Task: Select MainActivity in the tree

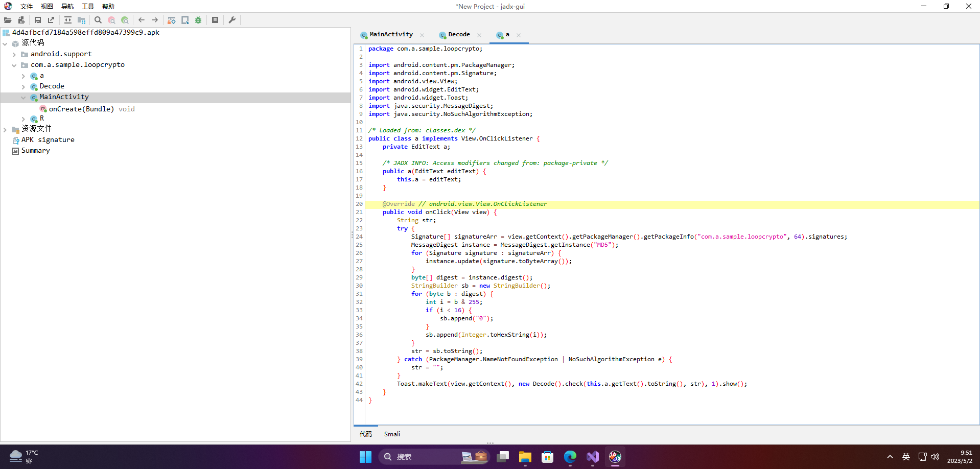Action: [x=64, y=97]
